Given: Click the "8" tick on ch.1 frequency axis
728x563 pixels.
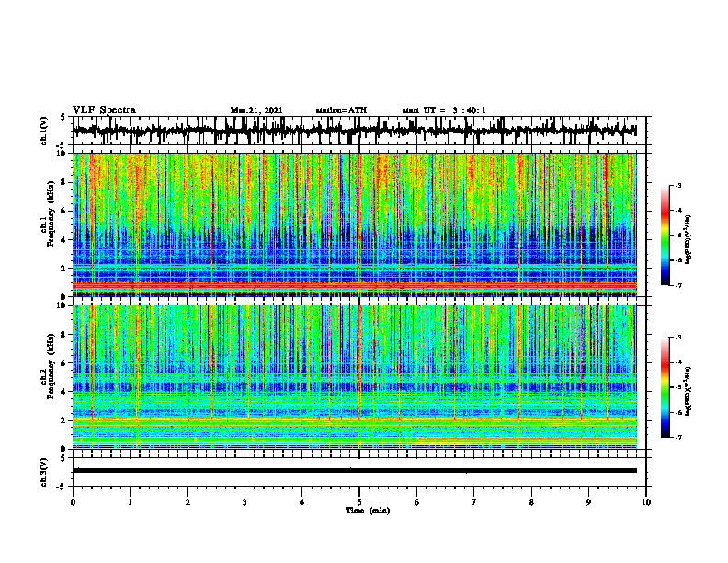Looking at the screenshot, I should 64,182.
